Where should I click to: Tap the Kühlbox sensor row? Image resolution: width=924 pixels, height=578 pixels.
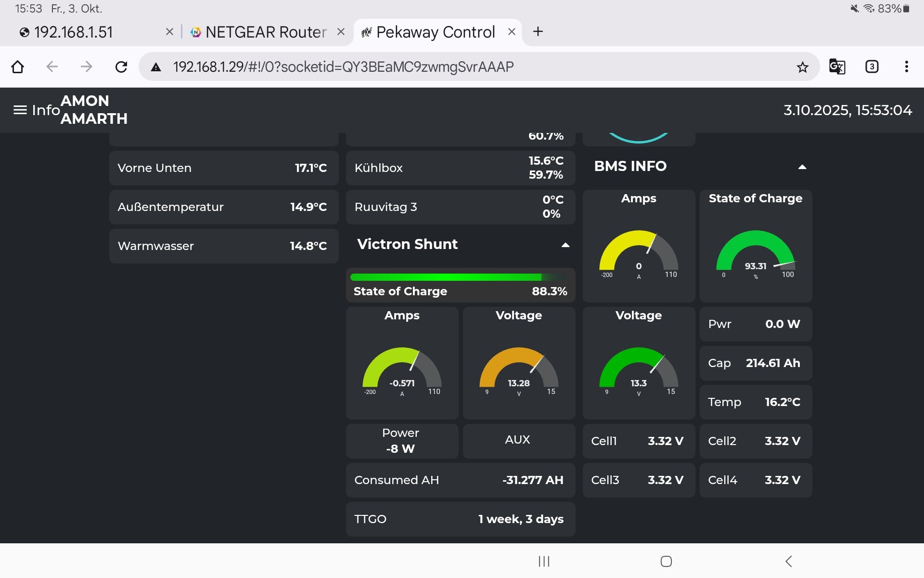coord(460,168)
